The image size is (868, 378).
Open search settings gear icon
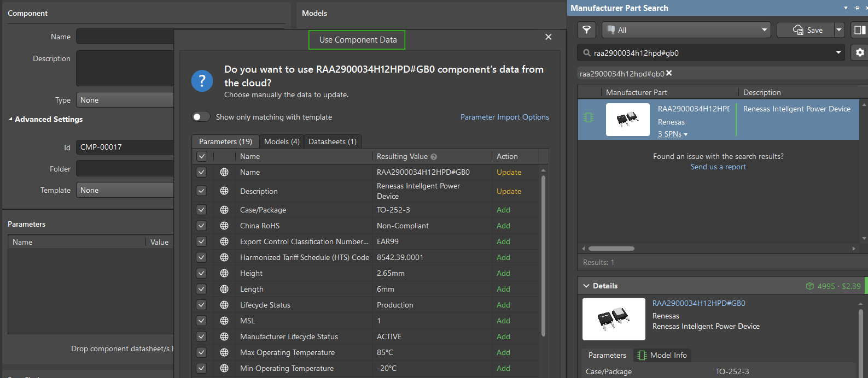[x=860, y=52]
